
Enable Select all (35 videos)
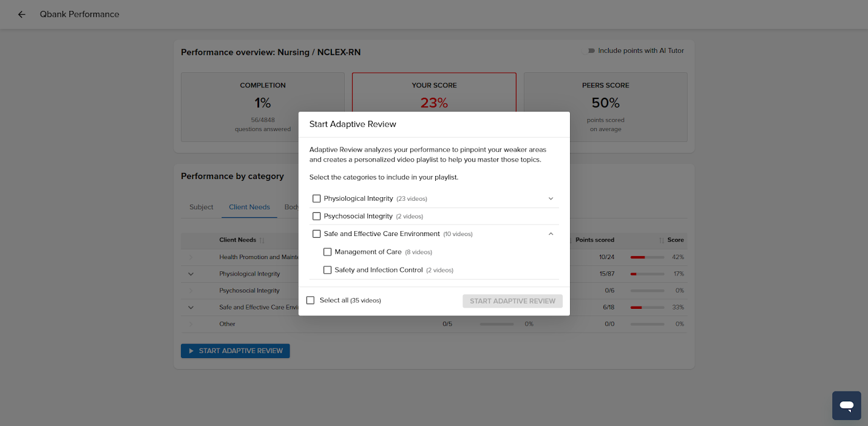tap(310, 300)
